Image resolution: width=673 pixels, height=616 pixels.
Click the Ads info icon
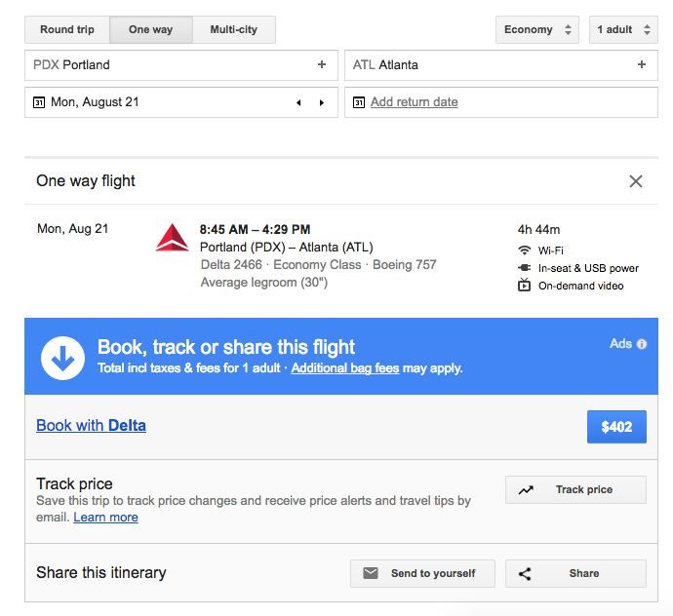(x=642, y=344)
